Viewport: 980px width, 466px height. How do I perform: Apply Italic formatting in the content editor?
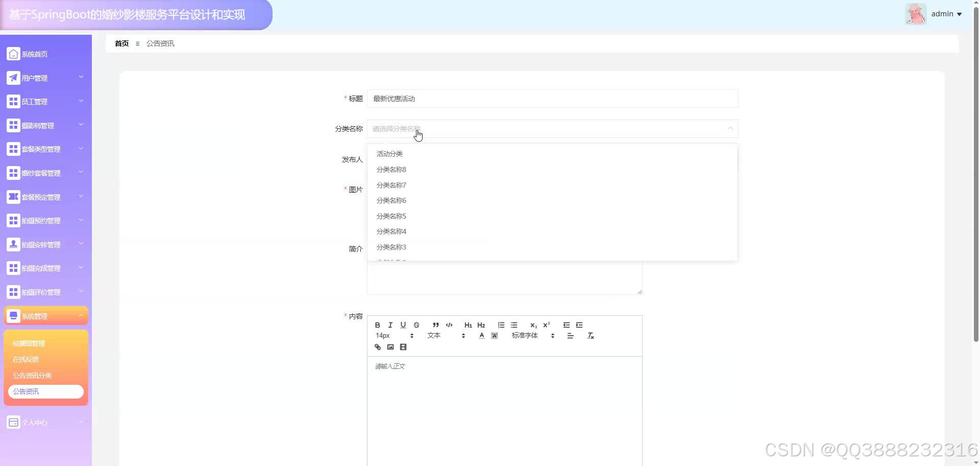(x=390, y=325)
